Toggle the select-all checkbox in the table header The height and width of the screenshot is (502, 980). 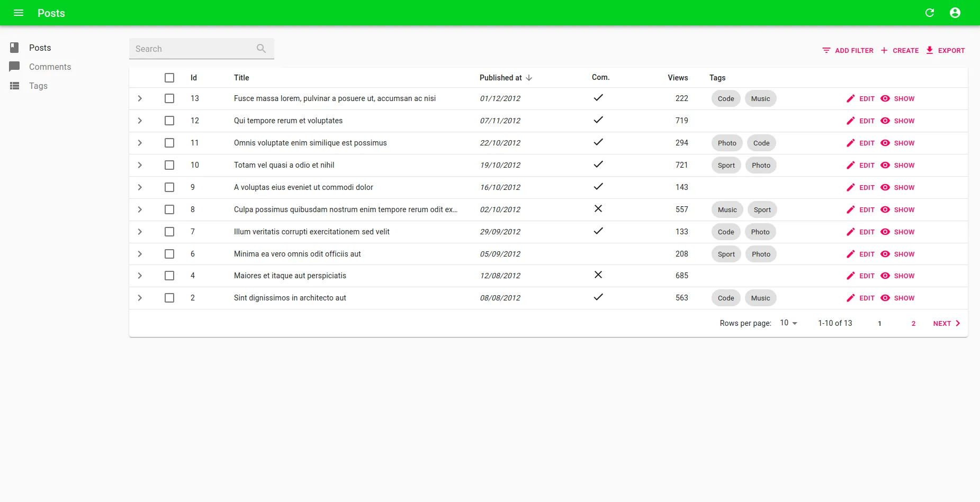(169, 78)
